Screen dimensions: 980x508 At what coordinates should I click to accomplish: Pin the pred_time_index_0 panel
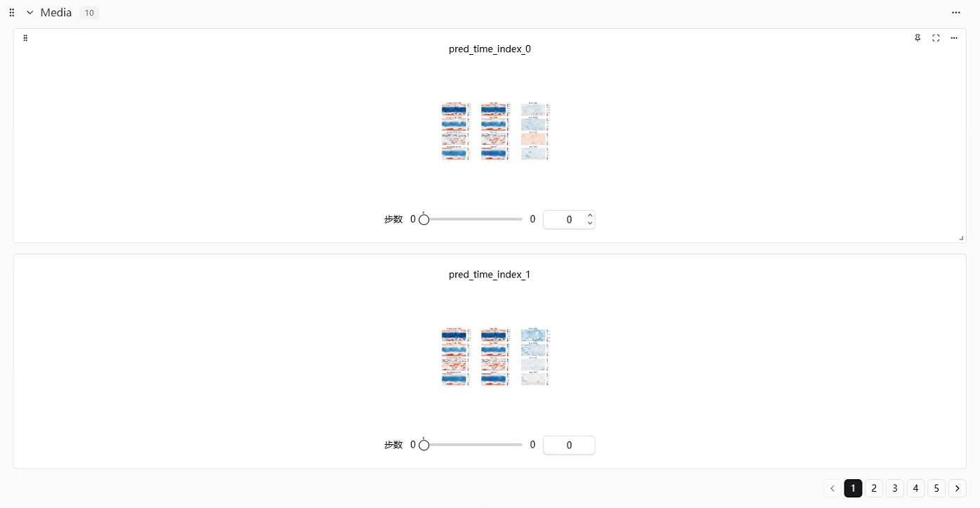pyautogui.click(x=917, y=38)
